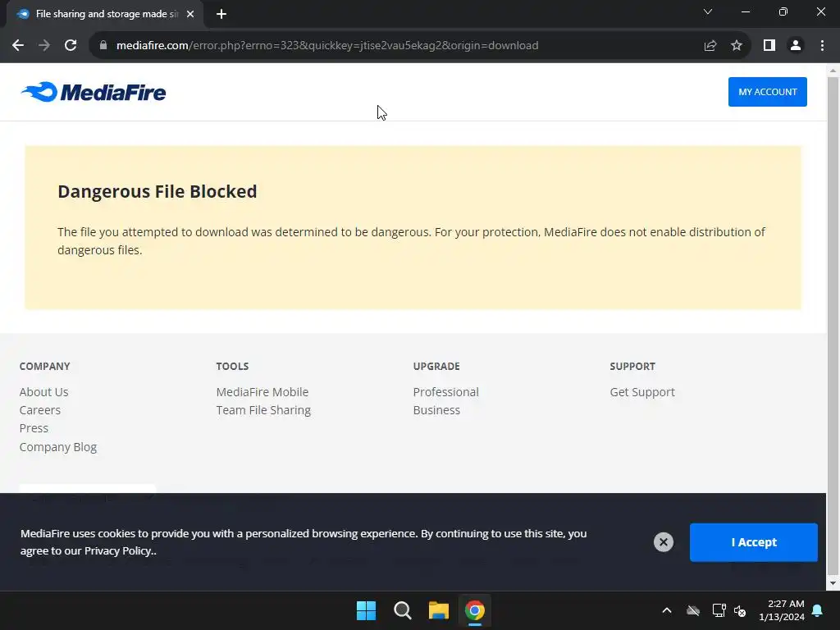Open the Business upgrade link

click(x=436, y=410)
